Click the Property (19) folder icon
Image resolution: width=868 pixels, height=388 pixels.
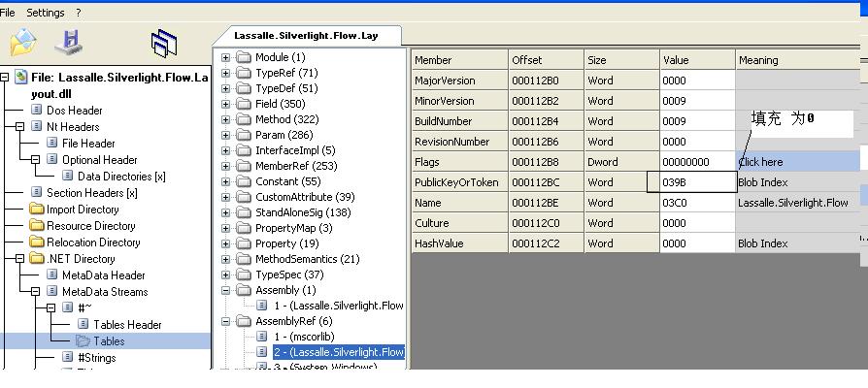[x=244, y=243]
